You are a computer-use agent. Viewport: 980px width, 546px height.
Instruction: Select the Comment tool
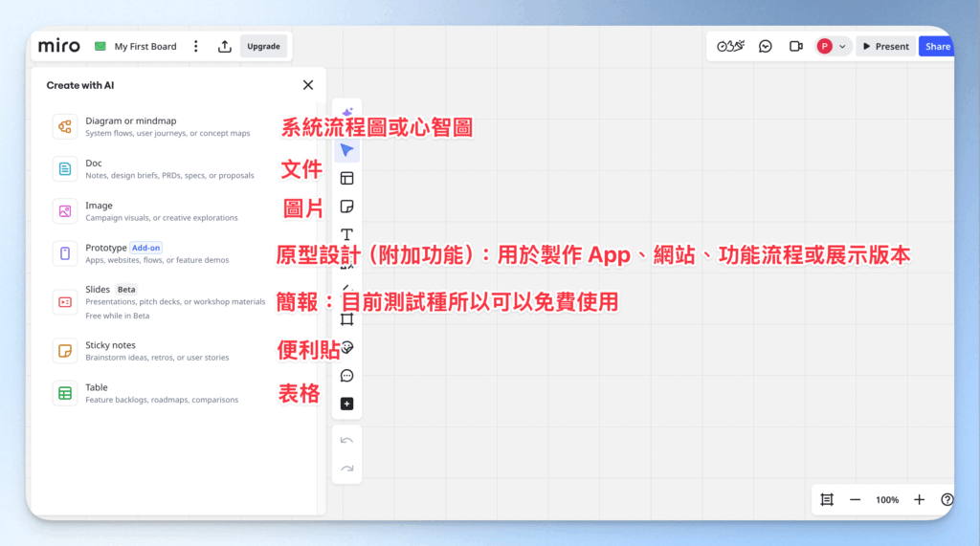pyautogui.click(x=346, y=376)
